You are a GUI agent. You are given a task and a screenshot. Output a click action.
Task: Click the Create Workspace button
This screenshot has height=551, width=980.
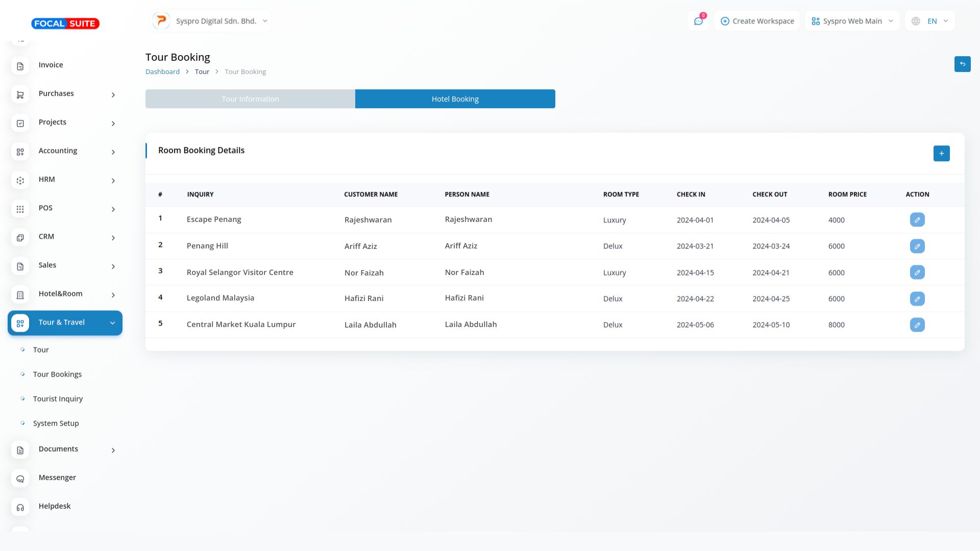tap(757, 21)
